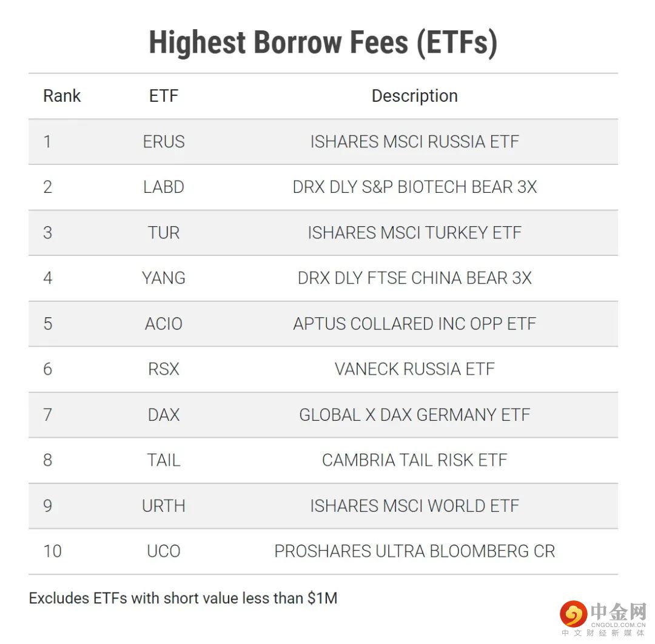Click the Rank column header
Screen dimensions: 655x644
point(62,96)
